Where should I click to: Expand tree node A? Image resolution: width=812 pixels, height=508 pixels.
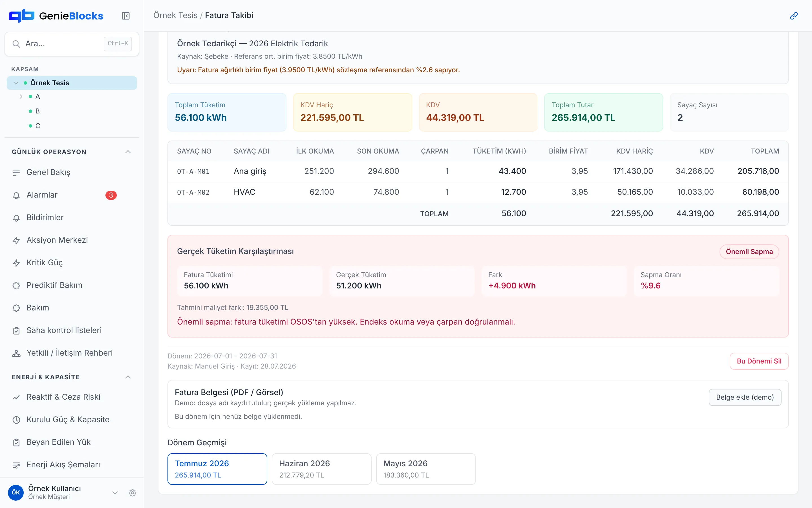[x=21, y=97]
